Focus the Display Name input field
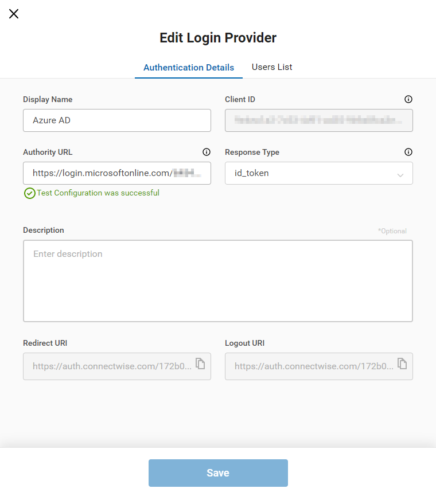This screenshot has height=504, width=436. (x=117, y=120)
